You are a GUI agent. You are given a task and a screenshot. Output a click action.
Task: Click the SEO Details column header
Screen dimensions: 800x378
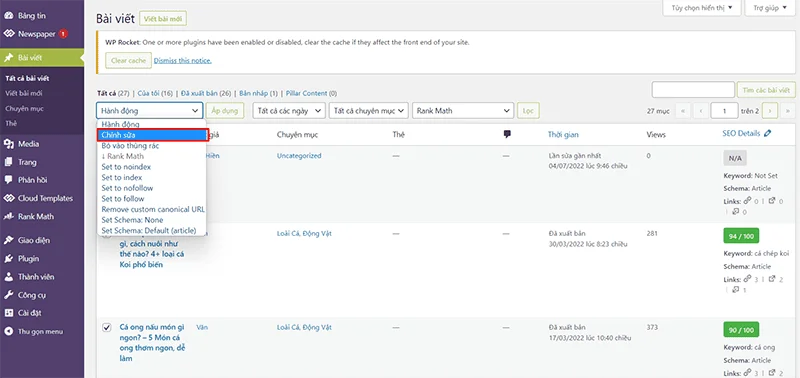pyautogui.click(x=741, y=134)
